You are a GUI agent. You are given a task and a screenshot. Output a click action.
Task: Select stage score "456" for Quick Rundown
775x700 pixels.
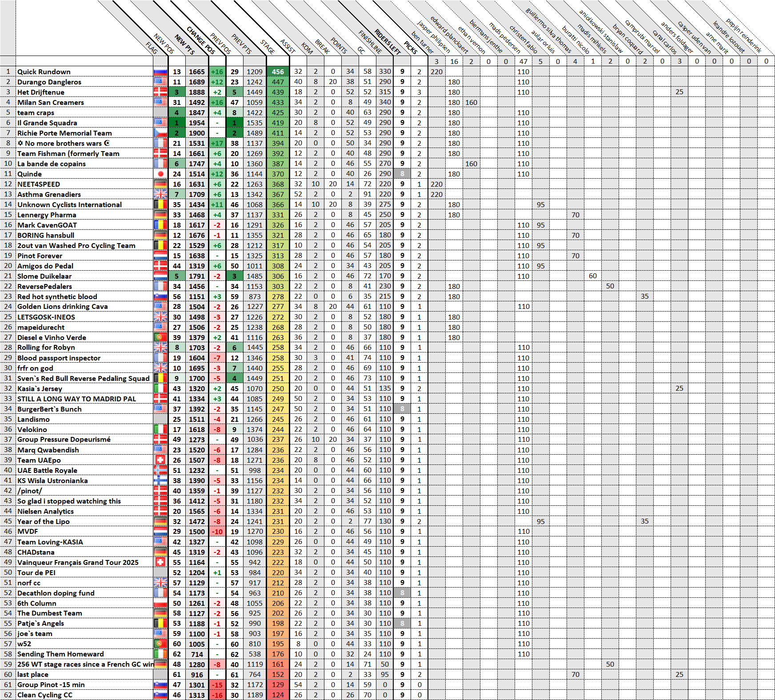click(x=278, y=72)
